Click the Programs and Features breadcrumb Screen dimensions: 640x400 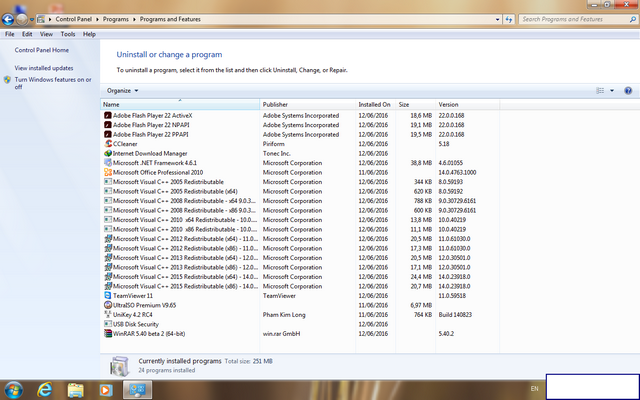(170, 19)
